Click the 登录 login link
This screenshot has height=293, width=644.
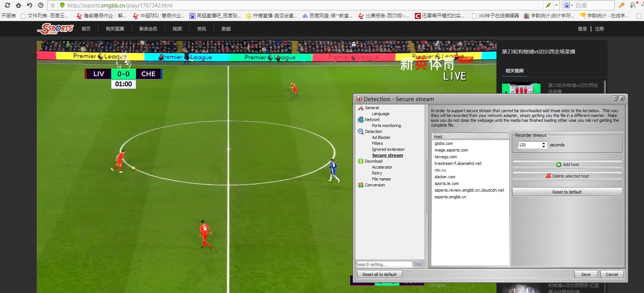click(x=582, y=29)
